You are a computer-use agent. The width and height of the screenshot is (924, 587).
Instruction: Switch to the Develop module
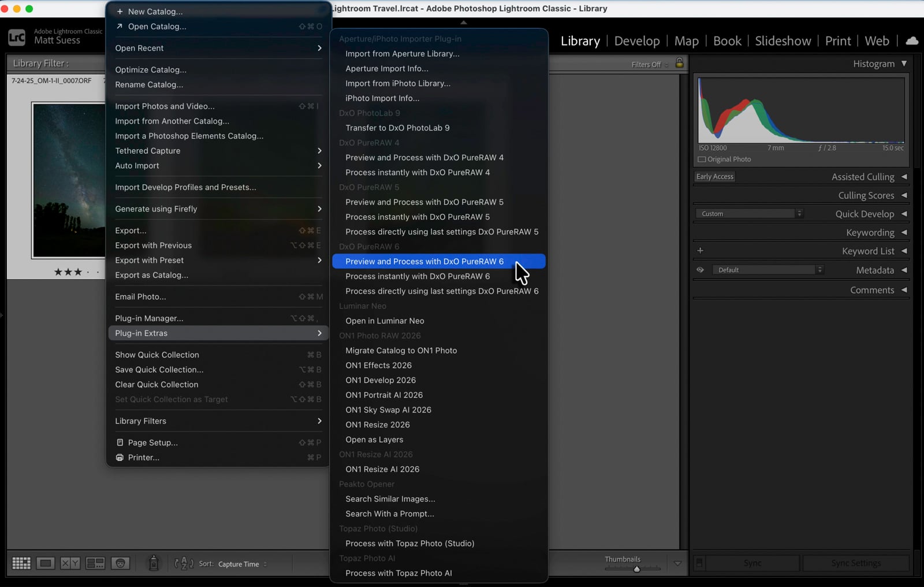point(637,41)
